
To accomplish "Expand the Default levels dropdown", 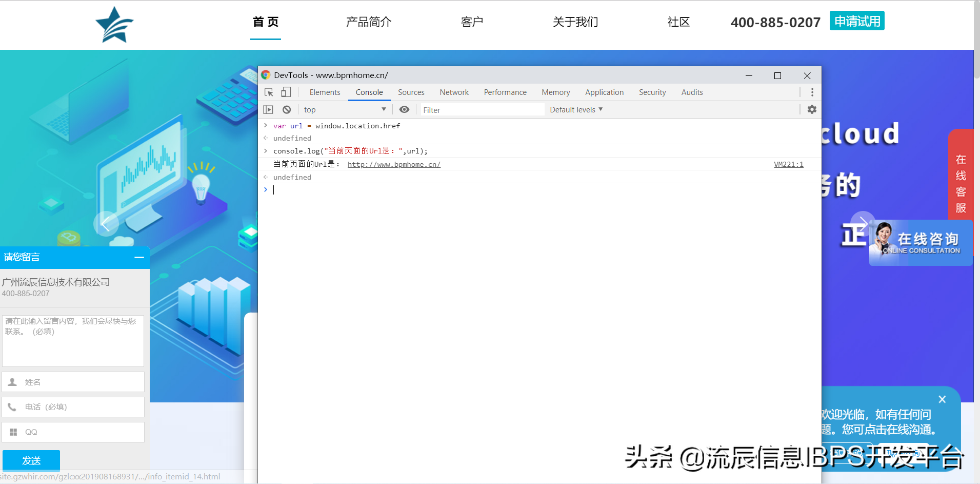I will coord(576,110).
